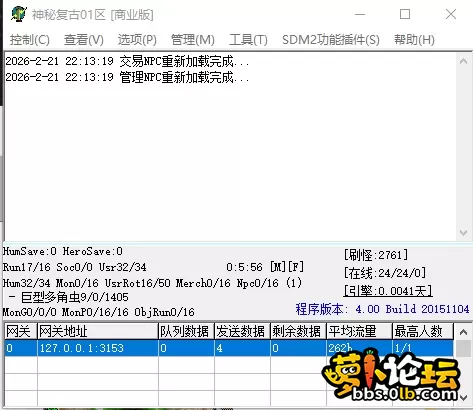Open the 管理(M) menu
Screen dimensions: 473x410
tap(193, 40)
